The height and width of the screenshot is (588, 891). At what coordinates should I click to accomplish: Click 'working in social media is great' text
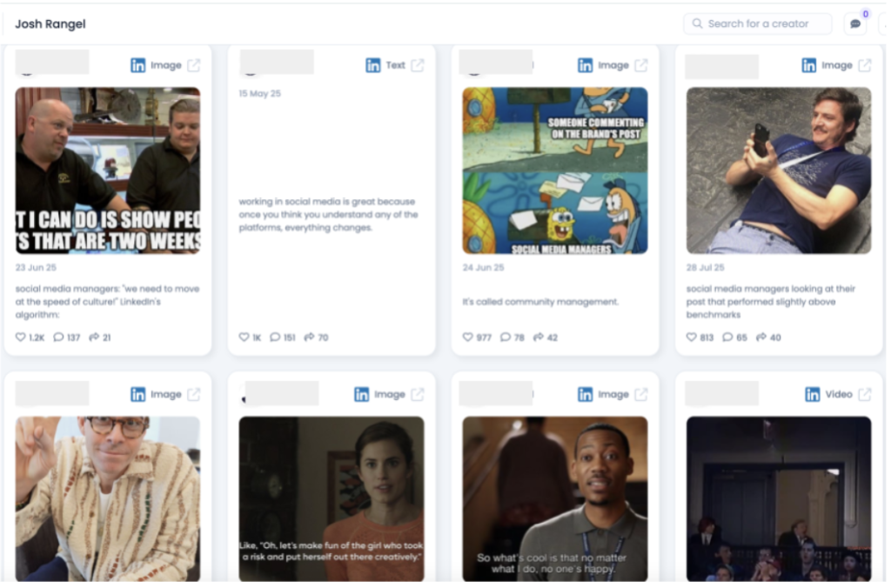click(330, 216)
